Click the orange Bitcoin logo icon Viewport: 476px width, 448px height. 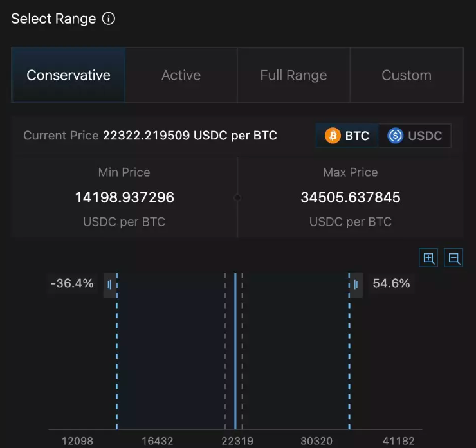coord(333,136)
